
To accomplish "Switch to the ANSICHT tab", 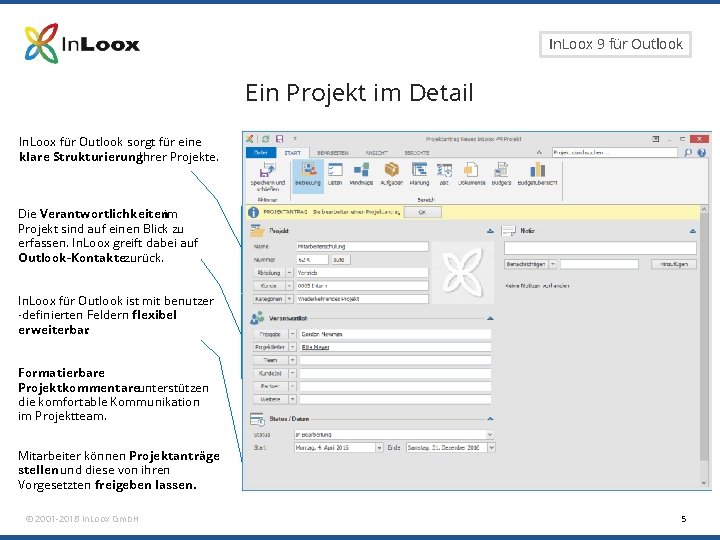I will pos(377,153).
